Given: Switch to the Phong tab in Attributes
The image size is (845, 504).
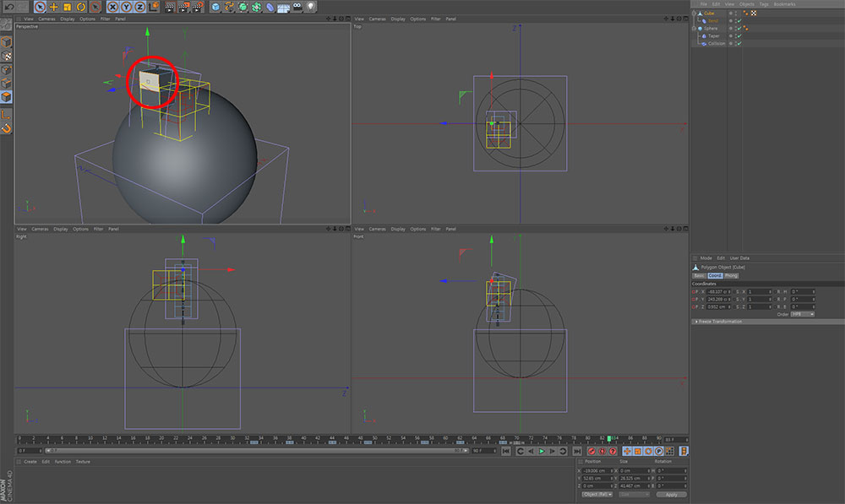Looking at the screenshot, I should click(x=731, y=275).
